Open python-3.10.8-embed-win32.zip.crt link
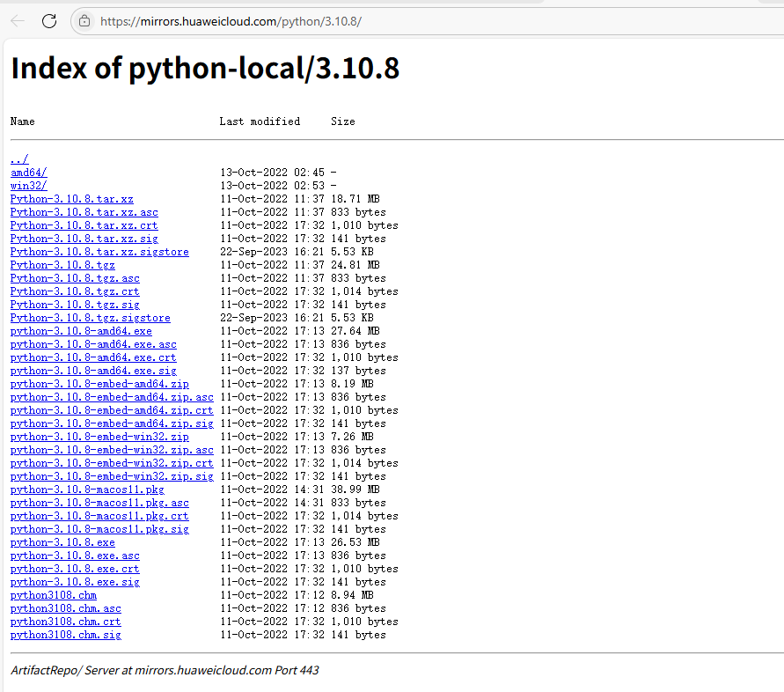Image resolution: width=784 pixels, height=692 pixels. click(x=112, y=463)
